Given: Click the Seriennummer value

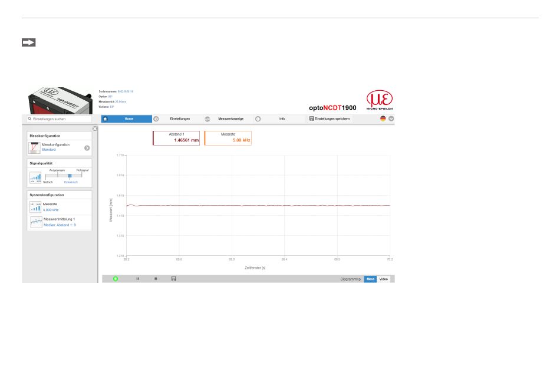Looking at the screenshot, I should (126, 91).
